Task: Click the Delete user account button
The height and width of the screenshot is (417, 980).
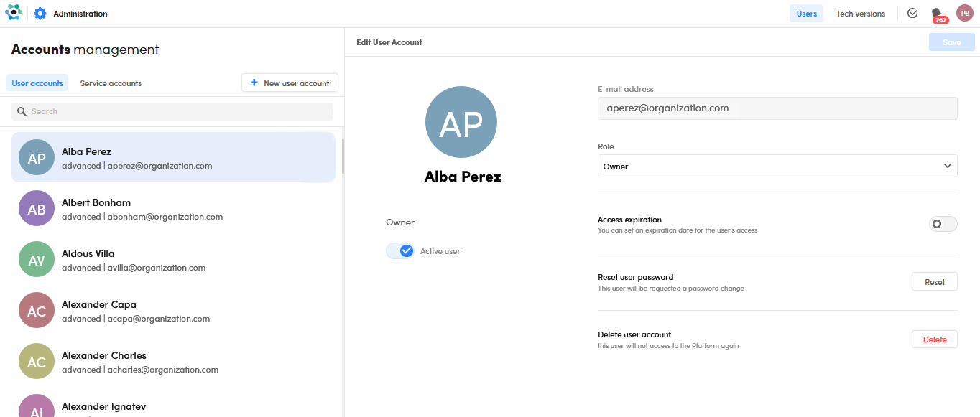Action: point(935,339)
